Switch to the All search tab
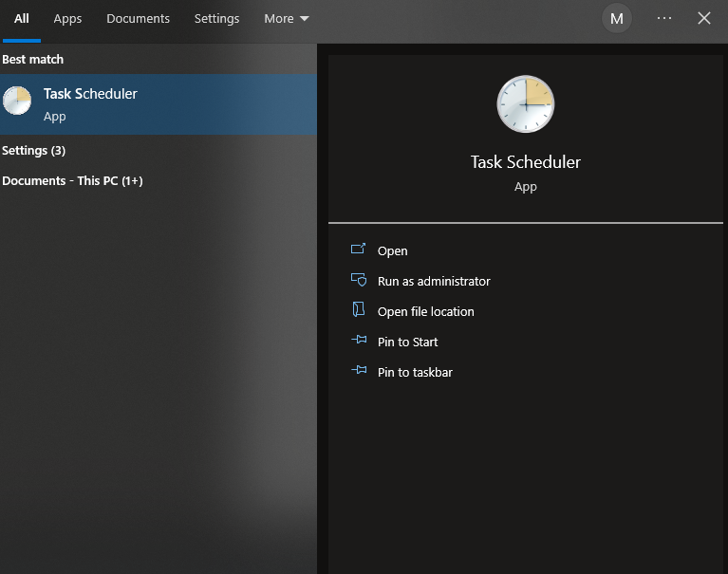728x574 pixels. coord(22,19)
